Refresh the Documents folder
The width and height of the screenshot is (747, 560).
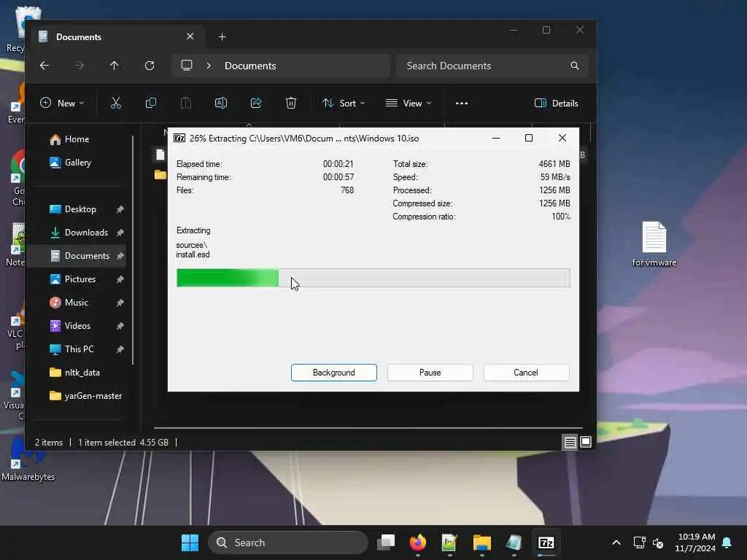[x=149, y=66]
